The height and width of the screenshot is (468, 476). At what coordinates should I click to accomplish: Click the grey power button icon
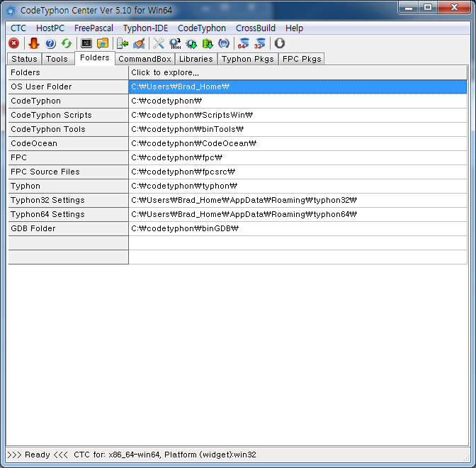tap(280, 43)
